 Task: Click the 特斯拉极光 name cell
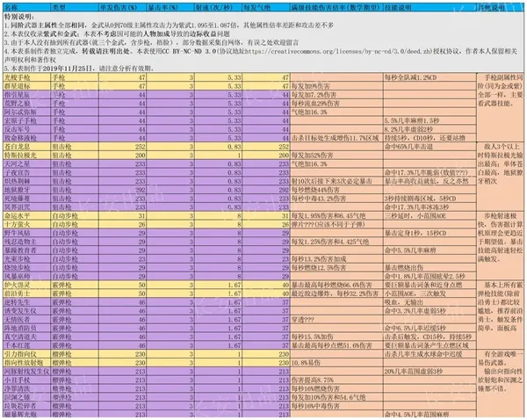26,156
